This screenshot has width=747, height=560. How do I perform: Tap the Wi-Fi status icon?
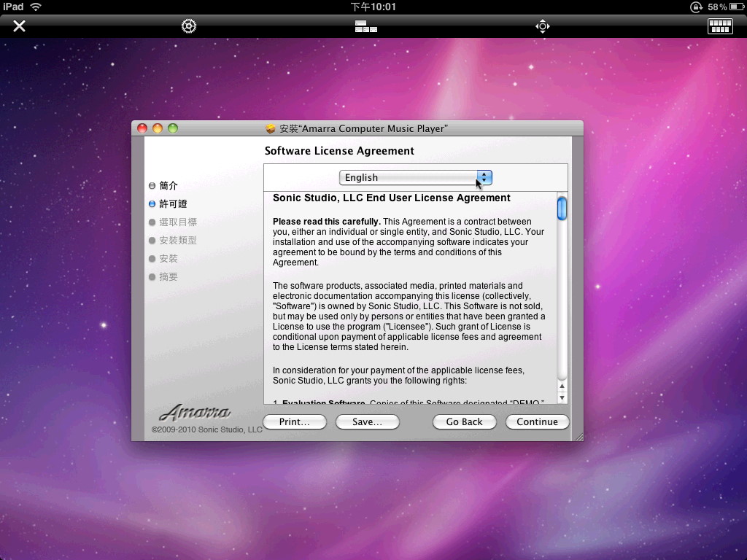pyautogui.click(x=36, y=7)
